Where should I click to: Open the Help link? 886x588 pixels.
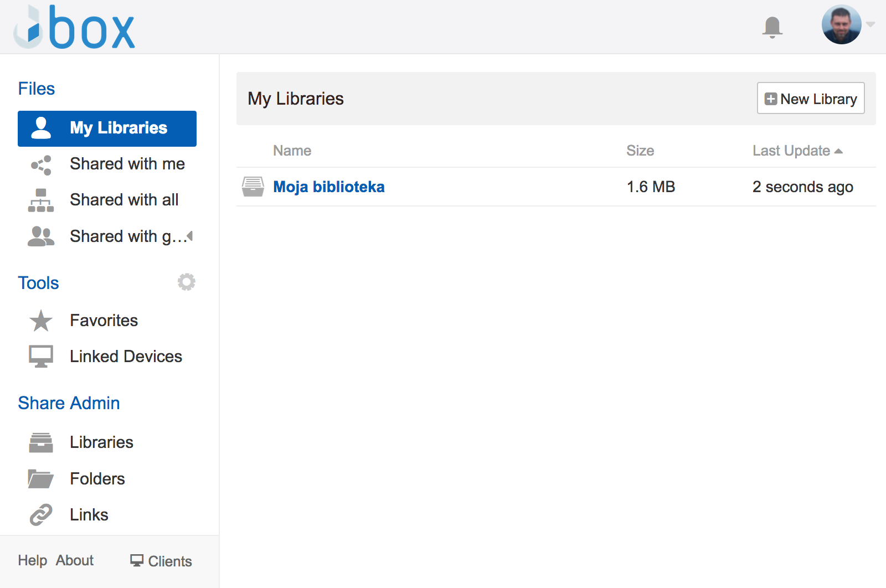(x=32, y=560)
